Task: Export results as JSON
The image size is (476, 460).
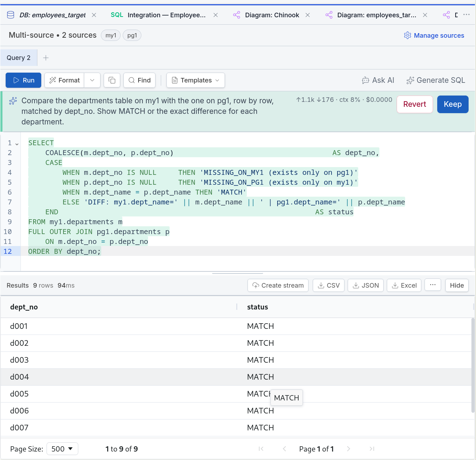Action: [x=366, y=285]
